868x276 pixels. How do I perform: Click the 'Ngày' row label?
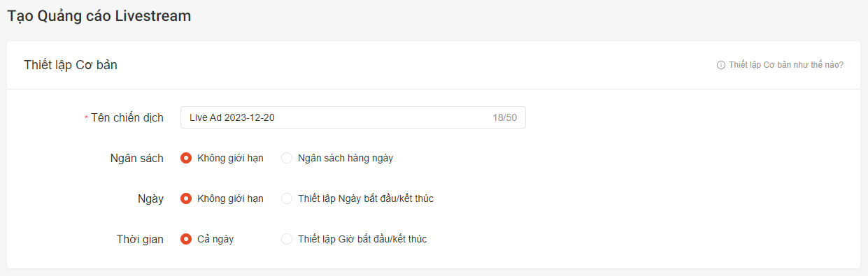click(150, 198)
